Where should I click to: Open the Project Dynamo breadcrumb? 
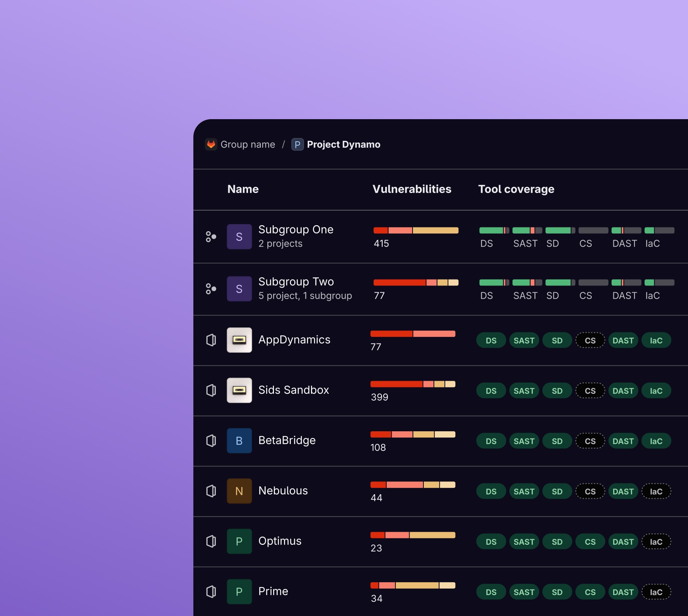(x=344, y=144)
